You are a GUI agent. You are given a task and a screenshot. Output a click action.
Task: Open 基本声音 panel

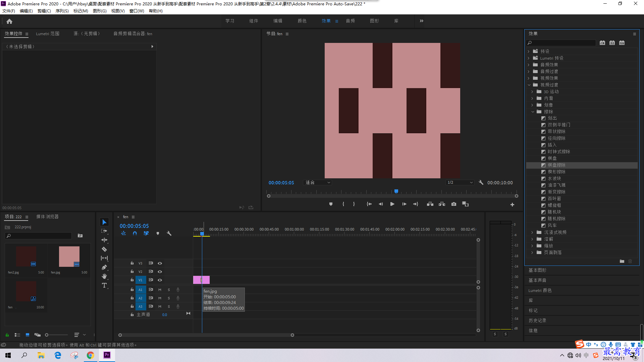[537, 280]
